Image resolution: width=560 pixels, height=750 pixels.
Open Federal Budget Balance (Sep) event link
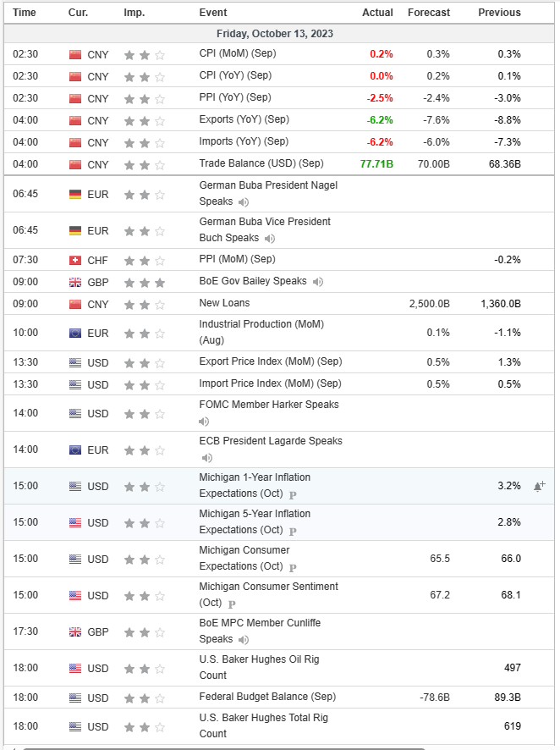point(267,697)
